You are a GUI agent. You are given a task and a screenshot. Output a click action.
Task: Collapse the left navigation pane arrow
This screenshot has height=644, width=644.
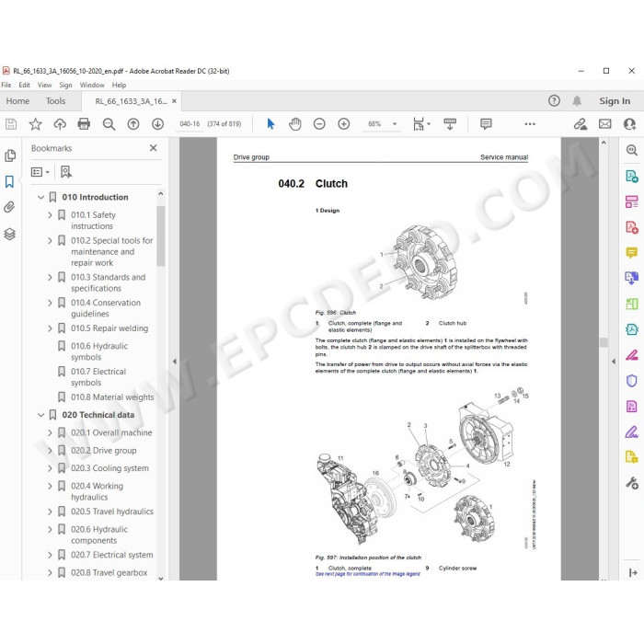pyautogui.click(x=175, y=362)
